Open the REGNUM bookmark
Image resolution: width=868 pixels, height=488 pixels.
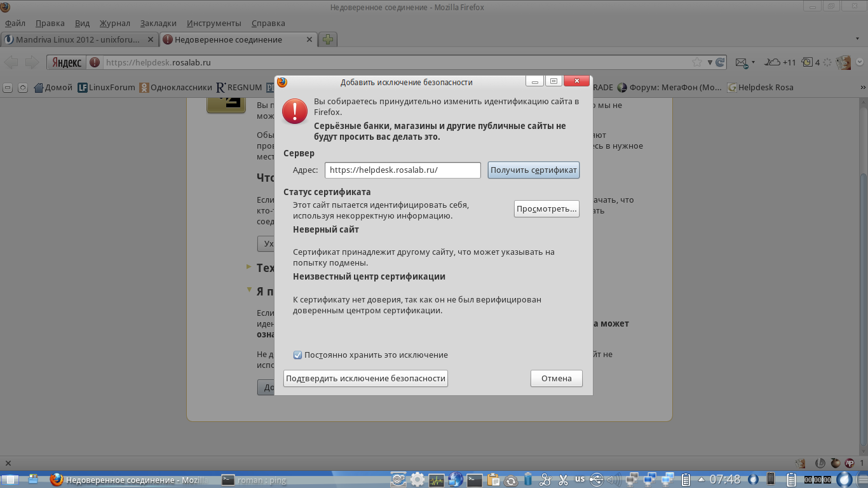click(x=239, y=88)
